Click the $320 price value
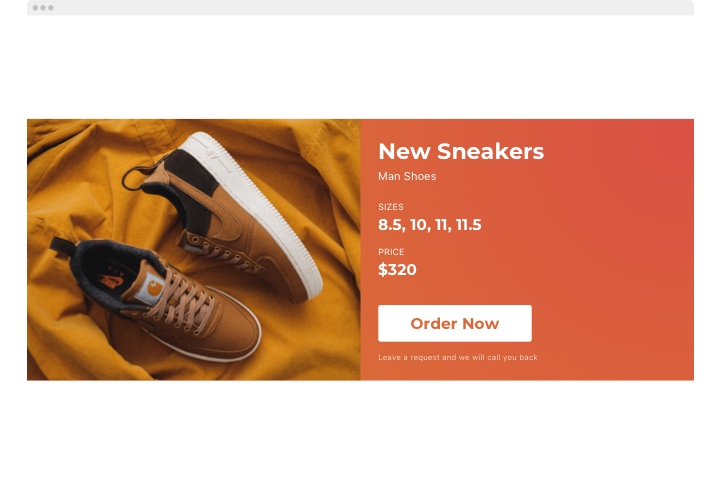This screenshot has width=720, height=500. coord(397,270)
